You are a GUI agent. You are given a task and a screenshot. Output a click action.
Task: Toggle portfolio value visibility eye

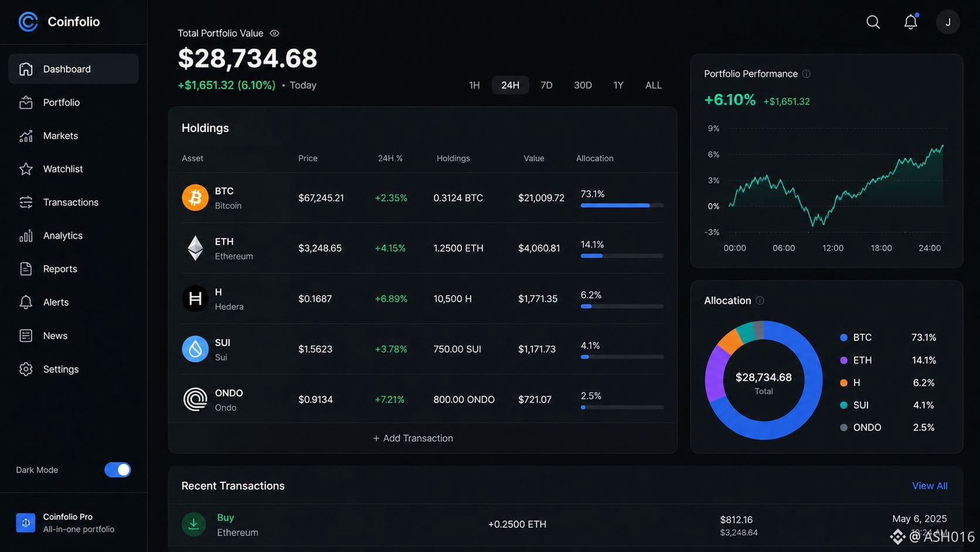click(274, 33)
